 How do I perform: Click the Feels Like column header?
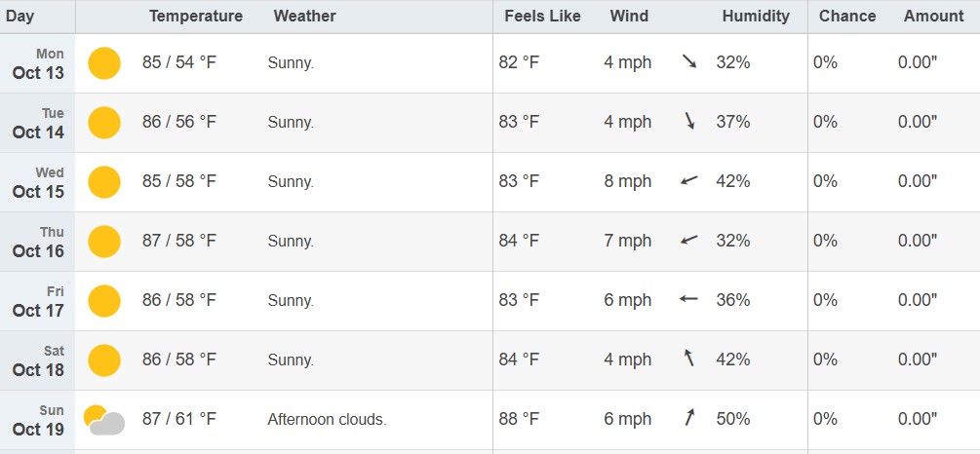click(542, 17)
